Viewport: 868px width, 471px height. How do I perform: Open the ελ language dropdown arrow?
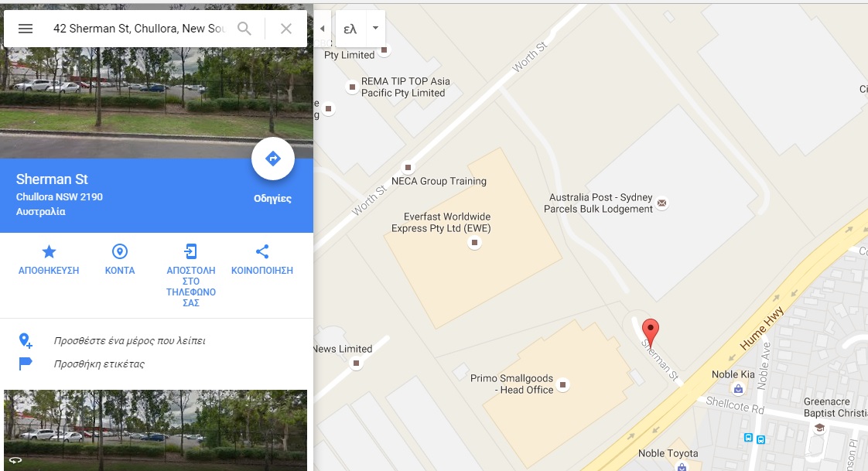[375, 28]
